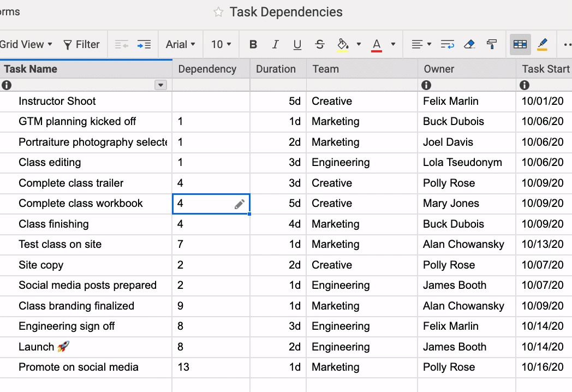Select the format painter tool
The height and width of the screenshot is (392, 572).
[x=492, y=45]
